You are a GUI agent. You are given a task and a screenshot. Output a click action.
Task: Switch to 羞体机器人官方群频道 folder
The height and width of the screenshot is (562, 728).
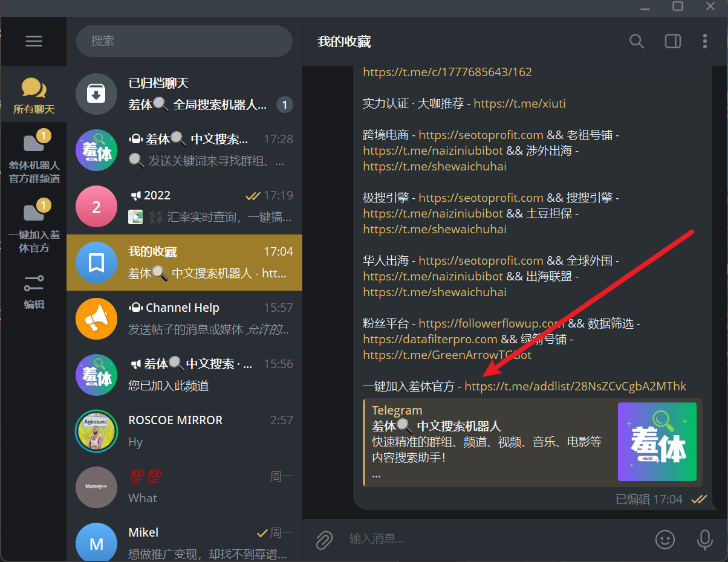click(34, 157)
